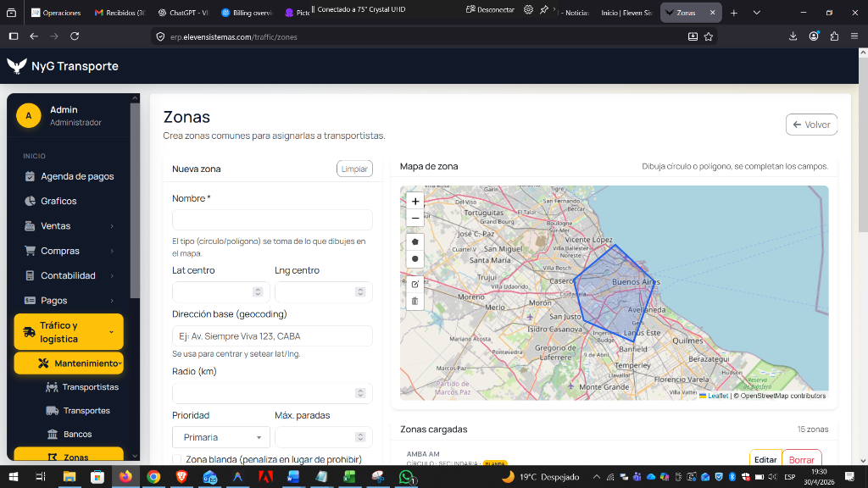Image resolution: width=868 pixels, height=488 pixels.
Task: Open File Explorer from taskbar
Action: point(70,477)
